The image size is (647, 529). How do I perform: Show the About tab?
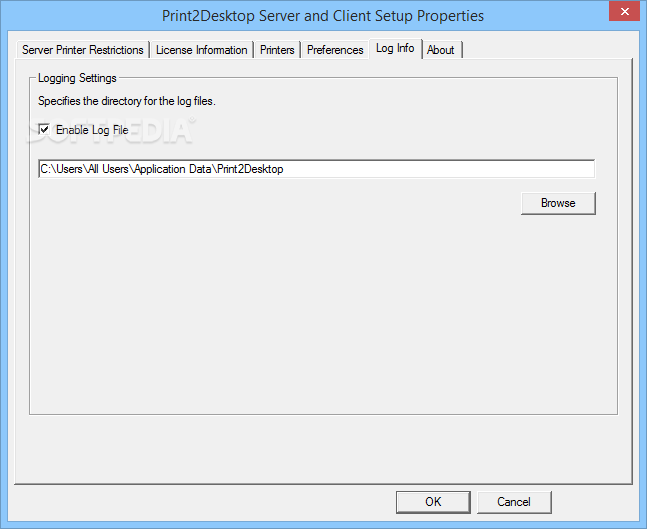click(440, 50)
